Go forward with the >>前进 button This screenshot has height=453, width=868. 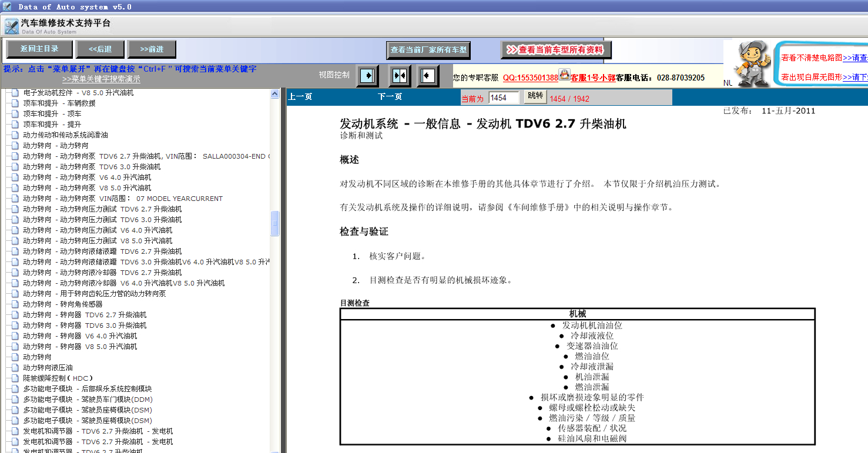[152, 49]
